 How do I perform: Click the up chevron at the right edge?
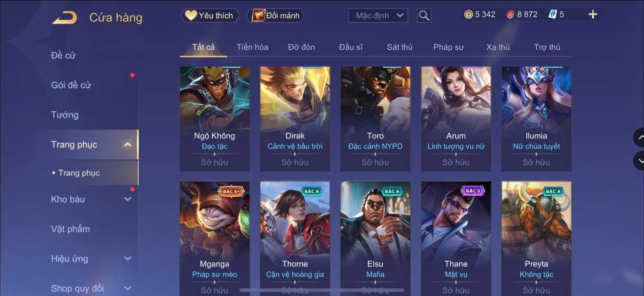point(640,138)
